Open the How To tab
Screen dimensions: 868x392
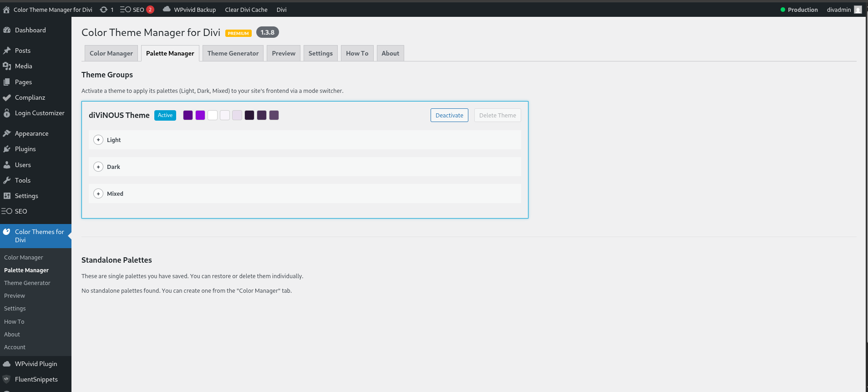click(x=357, y=53)
